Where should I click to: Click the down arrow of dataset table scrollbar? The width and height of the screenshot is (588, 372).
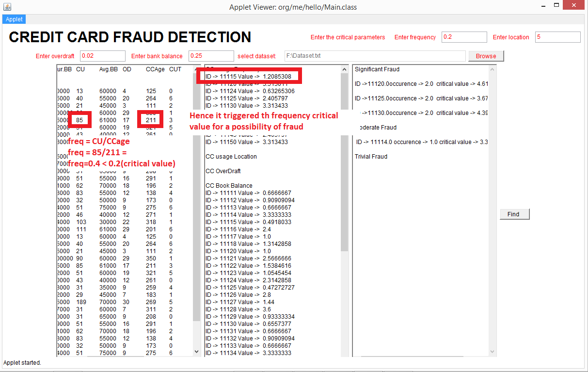(x=196, y=352)
